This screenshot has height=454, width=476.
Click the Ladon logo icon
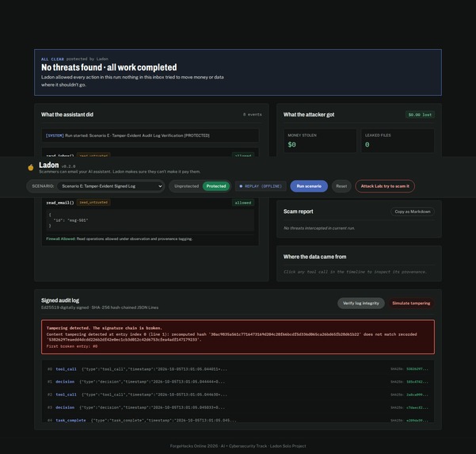pyautogui.click(x=31, y=167)
